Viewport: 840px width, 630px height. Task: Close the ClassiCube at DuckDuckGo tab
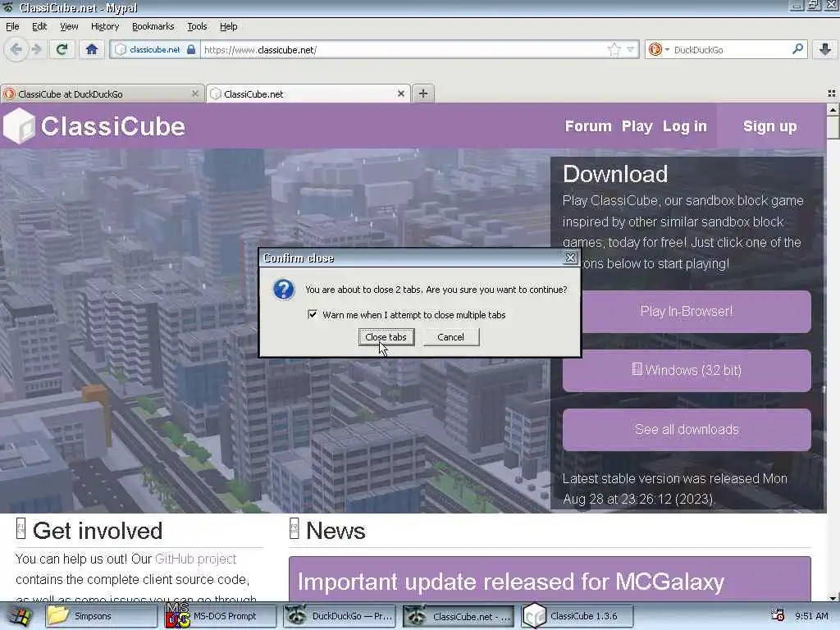click(195, 94)
